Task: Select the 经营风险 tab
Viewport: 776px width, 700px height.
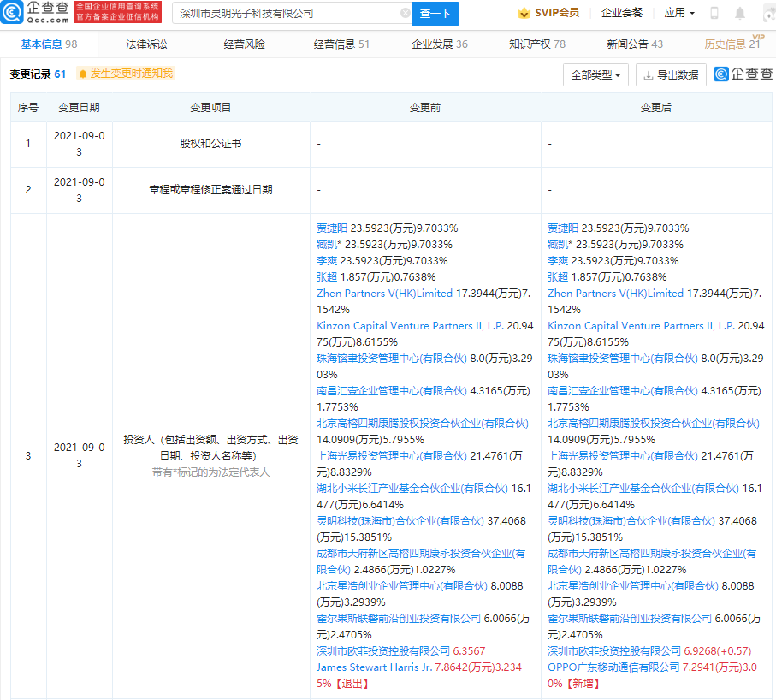Action: point(244,44)
